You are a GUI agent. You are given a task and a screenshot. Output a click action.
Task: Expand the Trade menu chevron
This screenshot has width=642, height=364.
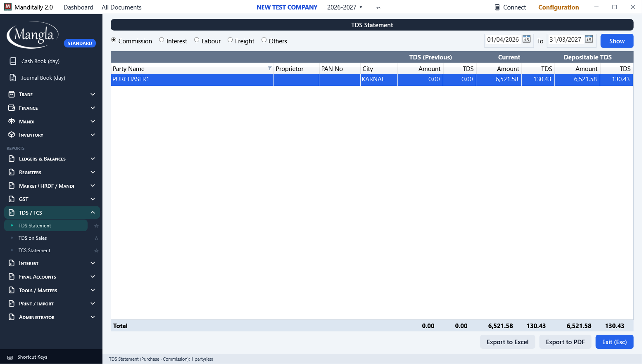click(x=93, y=95)
